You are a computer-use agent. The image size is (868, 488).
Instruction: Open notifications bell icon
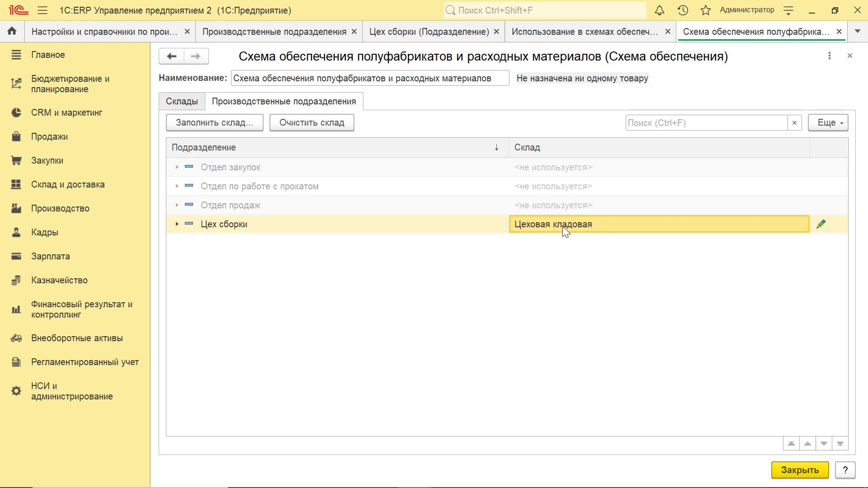click(x=660, y=10)
